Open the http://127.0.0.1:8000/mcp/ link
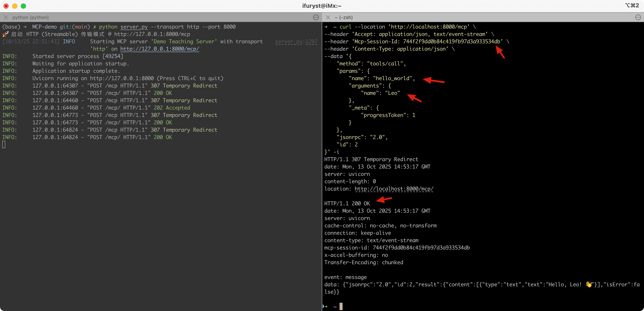 tap(160, 49)
